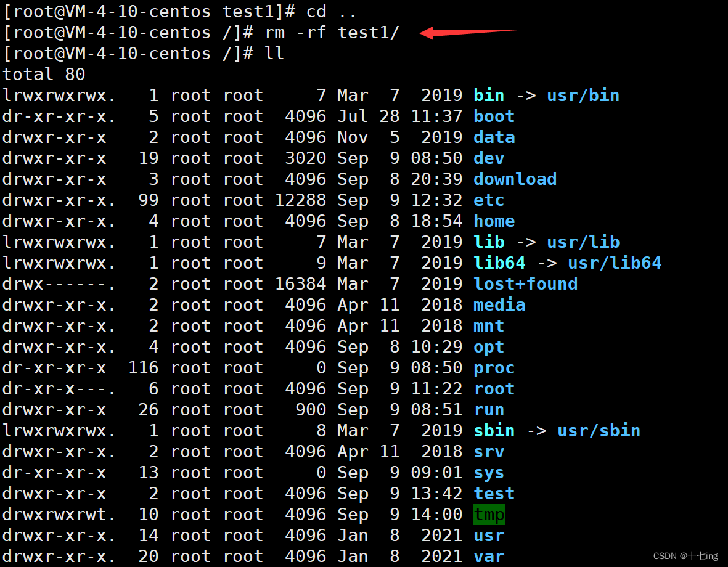This screenshot has width=728, height=567.
Task: Select the 'media' directory name
Action: pos(499,304)
